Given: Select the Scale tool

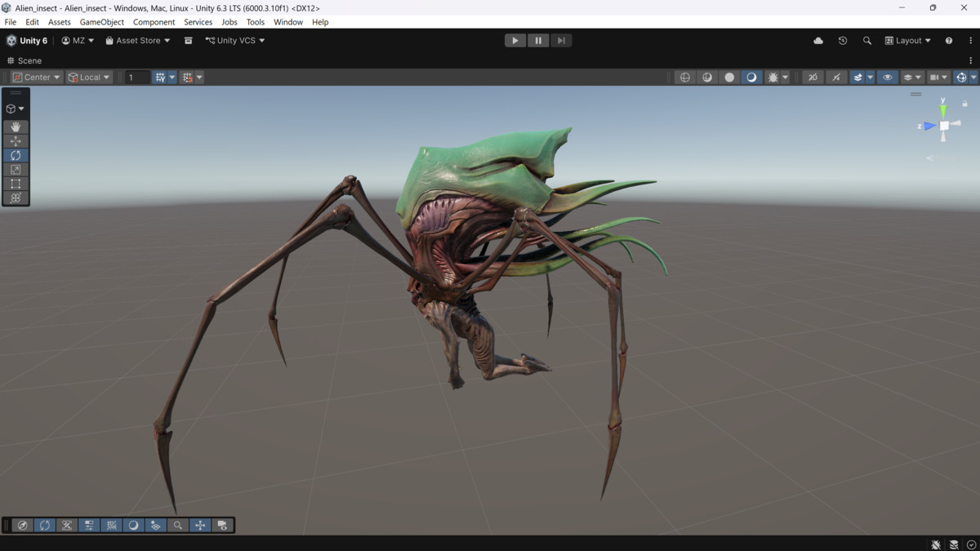Looking at the screenshot, I should click(16, 168).
